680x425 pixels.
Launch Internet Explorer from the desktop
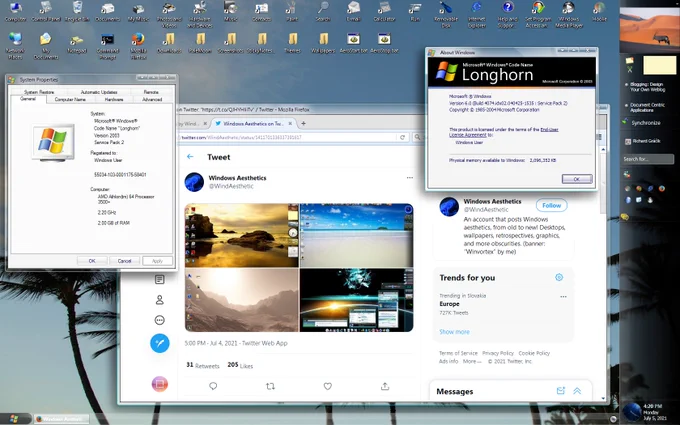pos(476,13)
